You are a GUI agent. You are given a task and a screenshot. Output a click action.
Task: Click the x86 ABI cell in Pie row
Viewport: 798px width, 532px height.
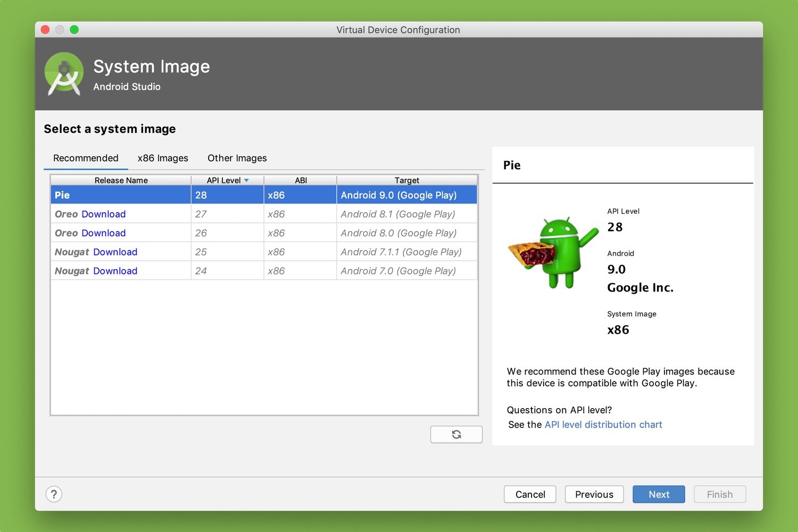pyautogui.click(x=301, y=195)
